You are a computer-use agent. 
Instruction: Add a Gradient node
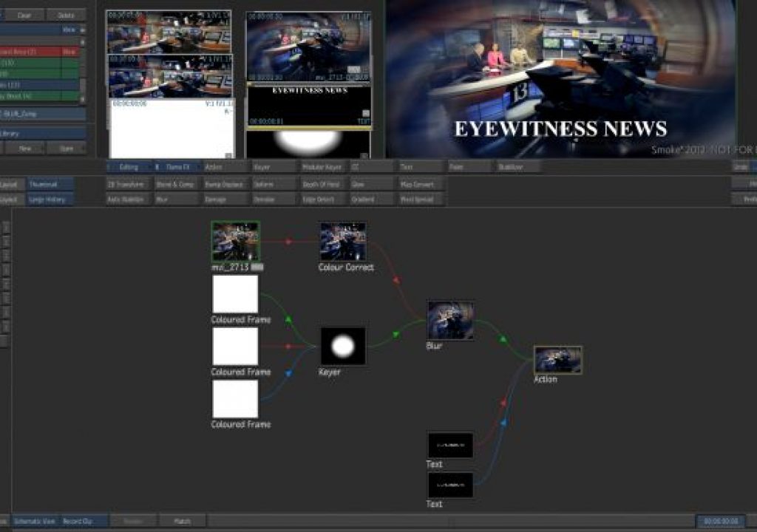click(372, 199)
